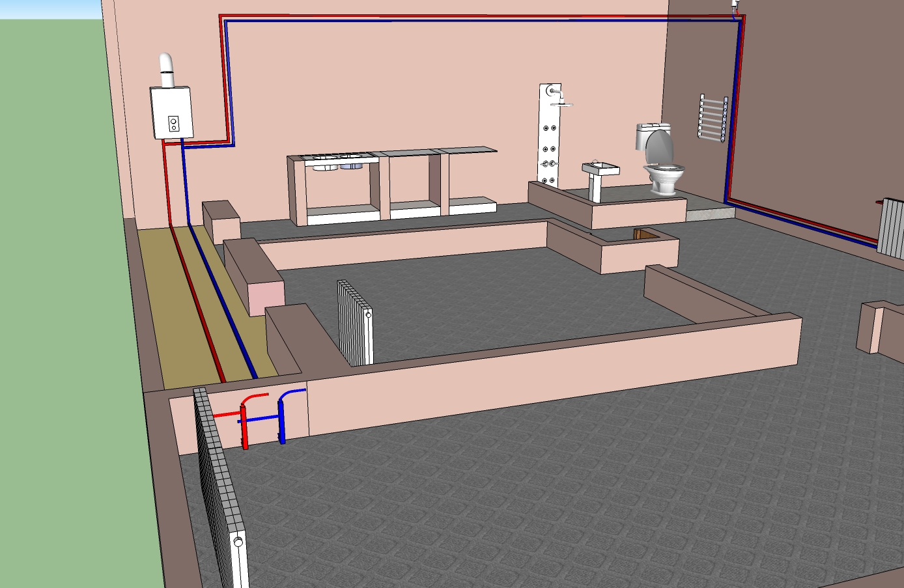Select the horizontal pipe run along ceiling
This screenshot has height=588, width=904.
[x=456, y=17]
